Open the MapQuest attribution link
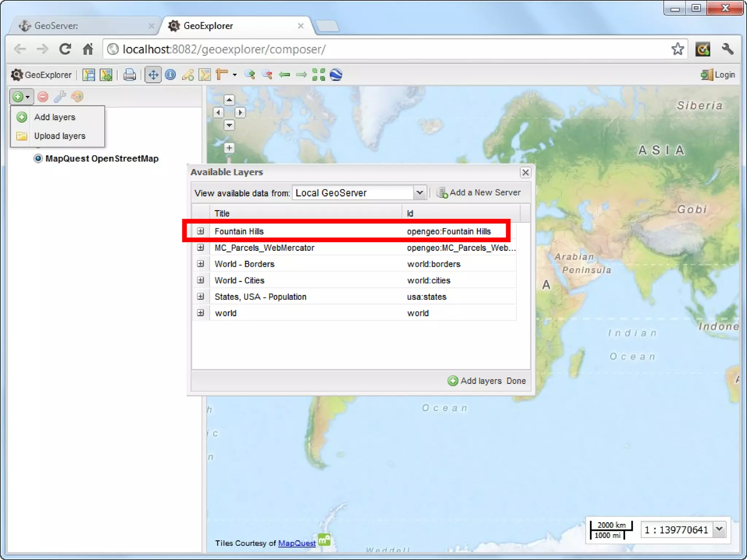 [297, 543]
